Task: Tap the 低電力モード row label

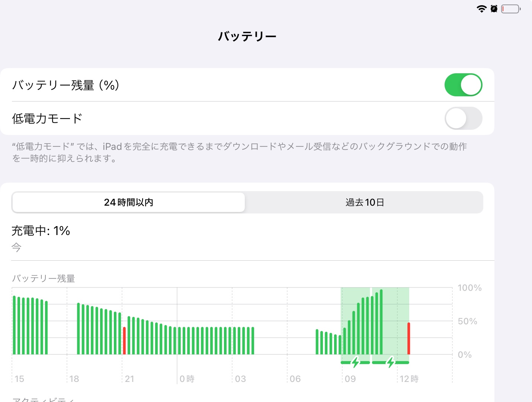Action: [47, 119]
